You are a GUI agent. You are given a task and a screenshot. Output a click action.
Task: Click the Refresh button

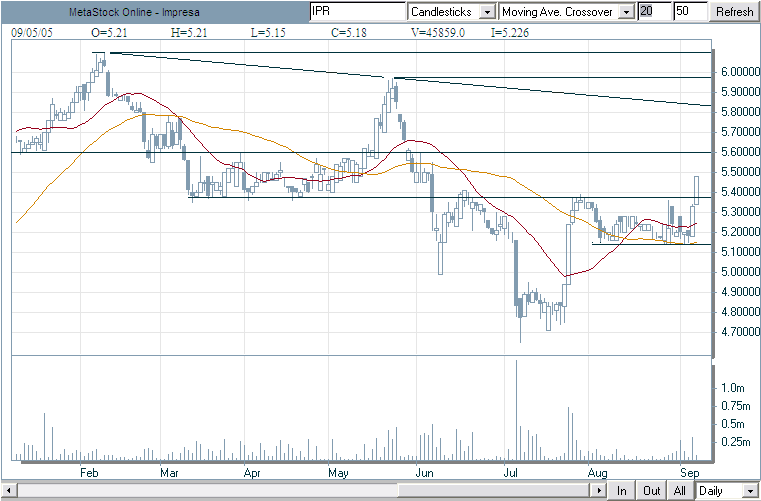734,12
